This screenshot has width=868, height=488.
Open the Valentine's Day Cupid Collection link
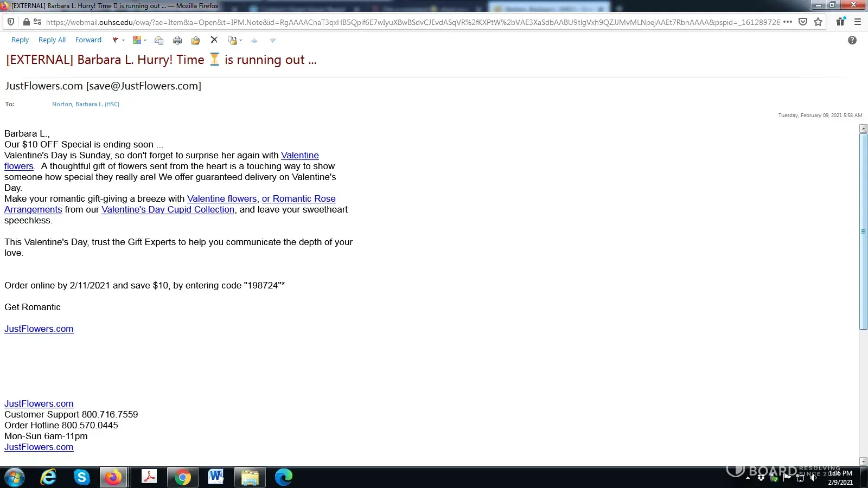click(168, 210)
